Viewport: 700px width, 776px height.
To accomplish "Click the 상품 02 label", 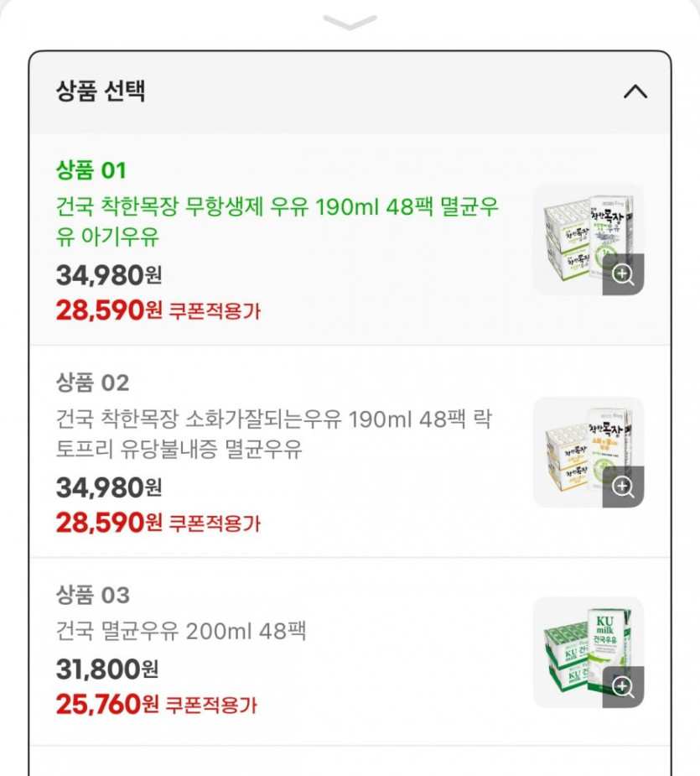I will pyautogui.click(x=92, y=383).
